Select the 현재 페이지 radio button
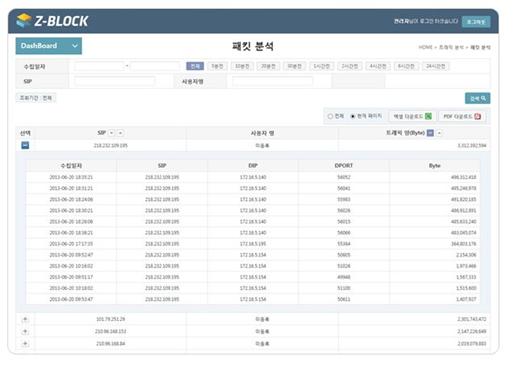The width and height of the screenshot is (513, 368). coord(353,116)
